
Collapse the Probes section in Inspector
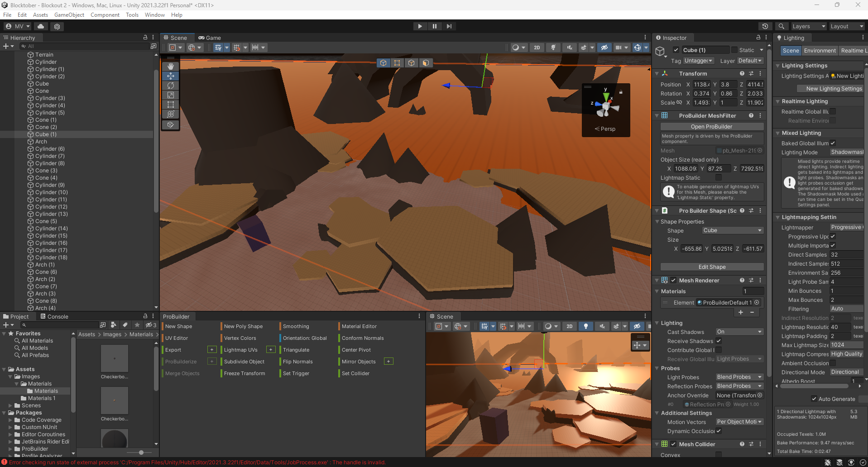pyautogui.click(x=657, y=368)
